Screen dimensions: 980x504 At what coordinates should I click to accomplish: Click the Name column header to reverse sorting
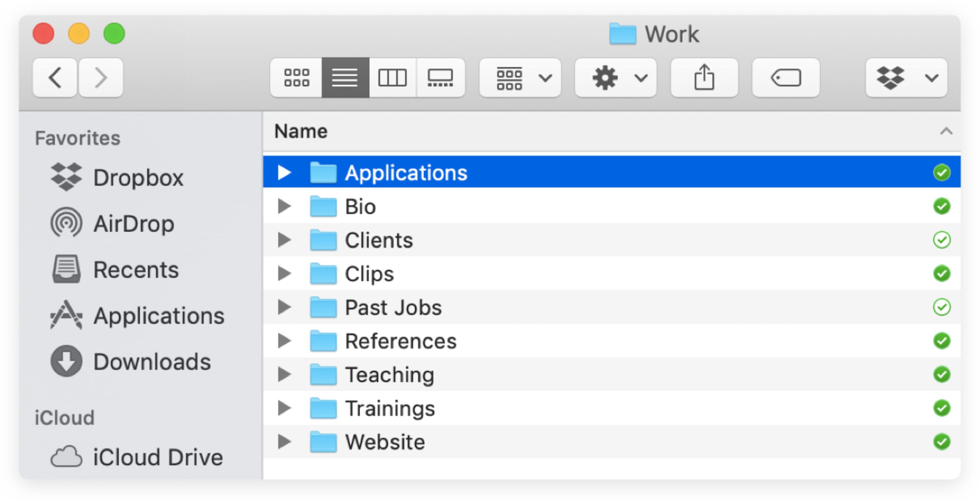click(x=301, y=131)
